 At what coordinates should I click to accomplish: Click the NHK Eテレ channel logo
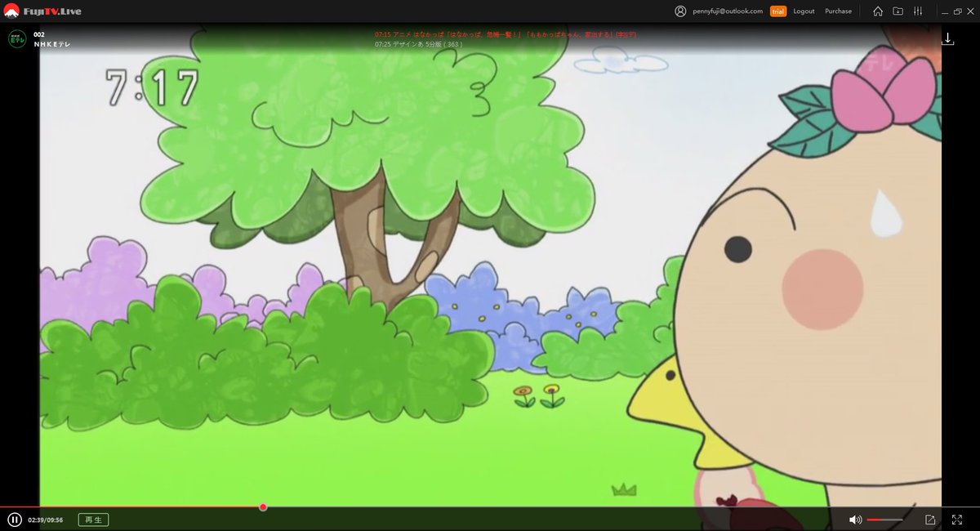(17, 38)
